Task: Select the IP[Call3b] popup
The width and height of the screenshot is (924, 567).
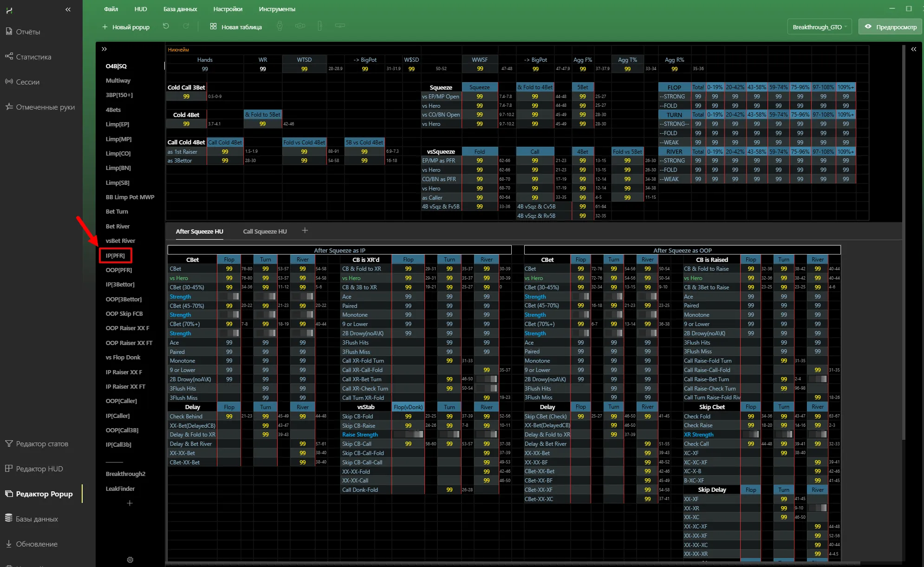Action: point(118,444)
